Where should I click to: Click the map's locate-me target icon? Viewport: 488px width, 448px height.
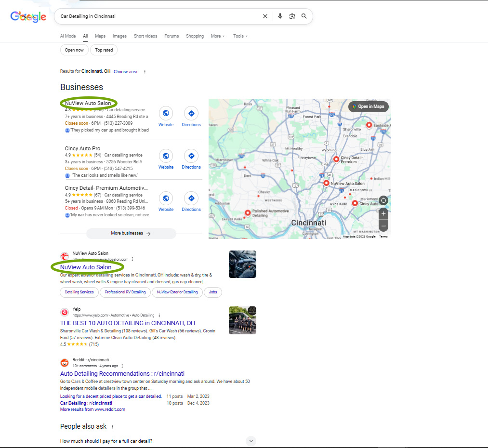pyautogui.click(x=383, y=201)
